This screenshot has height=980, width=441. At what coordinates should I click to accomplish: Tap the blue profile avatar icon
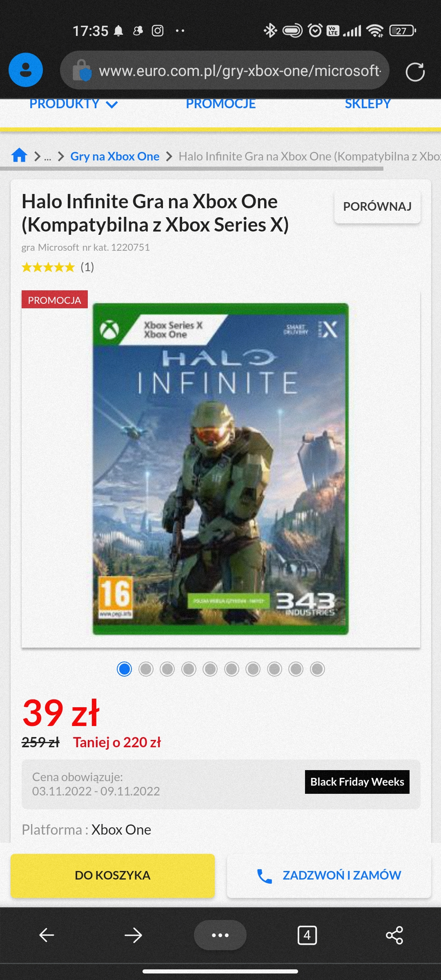(x=26, y=70)
